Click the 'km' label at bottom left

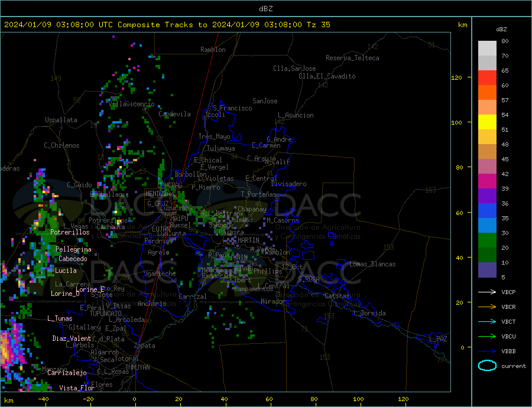9,401
